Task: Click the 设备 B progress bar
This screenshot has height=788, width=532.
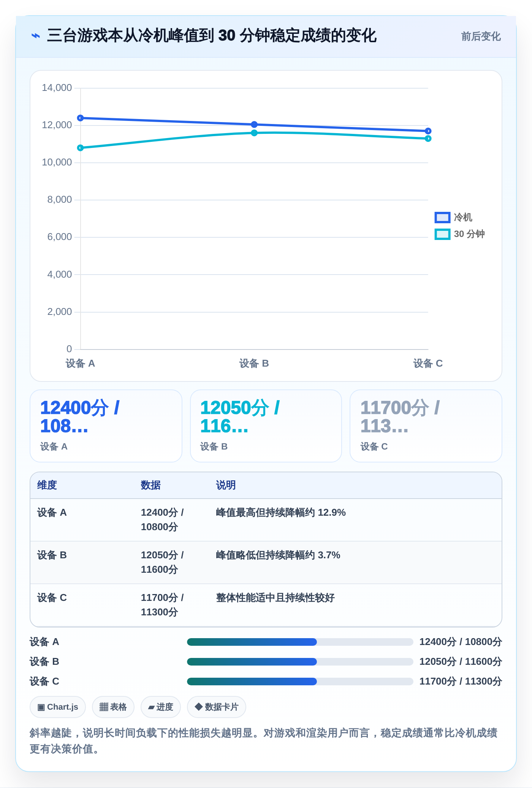Action: (x=300, y=662)
